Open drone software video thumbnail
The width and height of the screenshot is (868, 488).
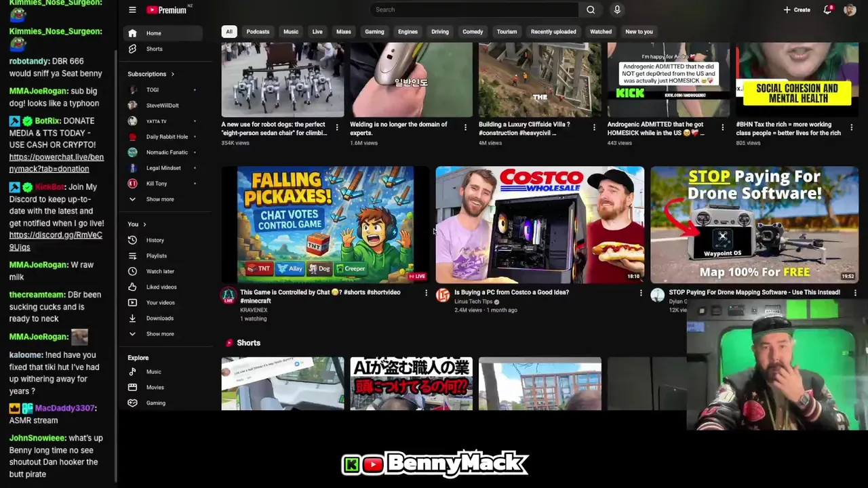click(754, 224)
